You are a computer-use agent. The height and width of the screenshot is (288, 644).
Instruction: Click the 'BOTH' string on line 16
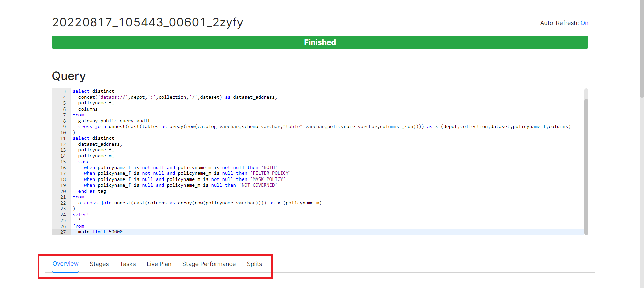pyautogui.click(x=269, y=168)
